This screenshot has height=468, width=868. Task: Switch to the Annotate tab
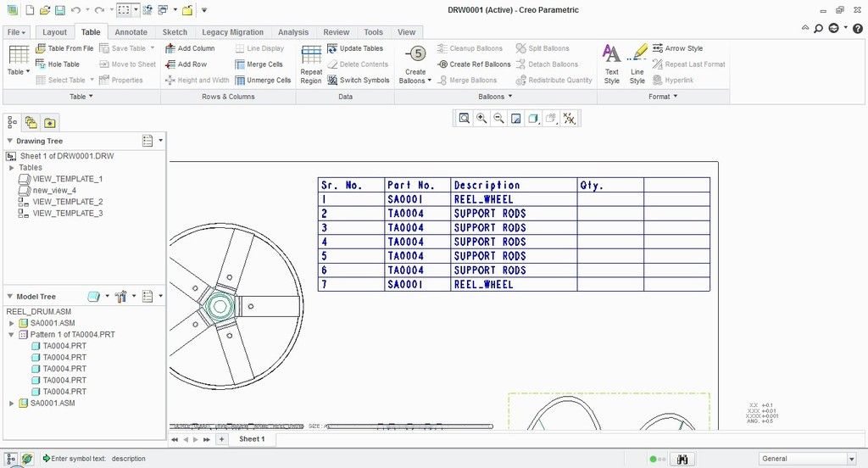tap(131, 32)
